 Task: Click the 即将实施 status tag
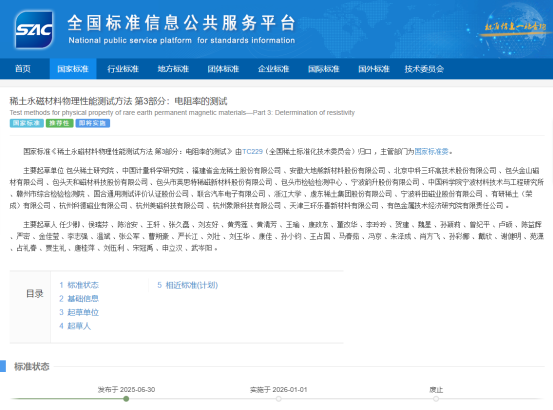tap(92, 123)
